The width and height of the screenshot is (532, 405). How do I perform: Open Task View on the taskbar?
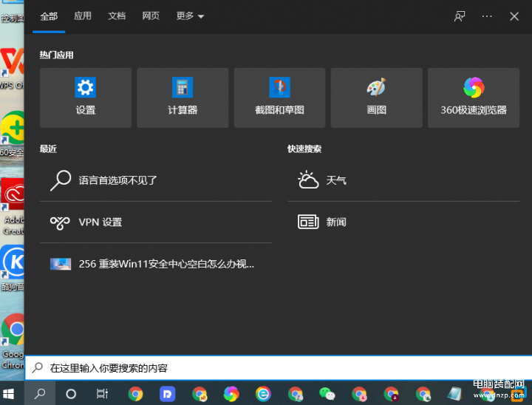(102, 394)
